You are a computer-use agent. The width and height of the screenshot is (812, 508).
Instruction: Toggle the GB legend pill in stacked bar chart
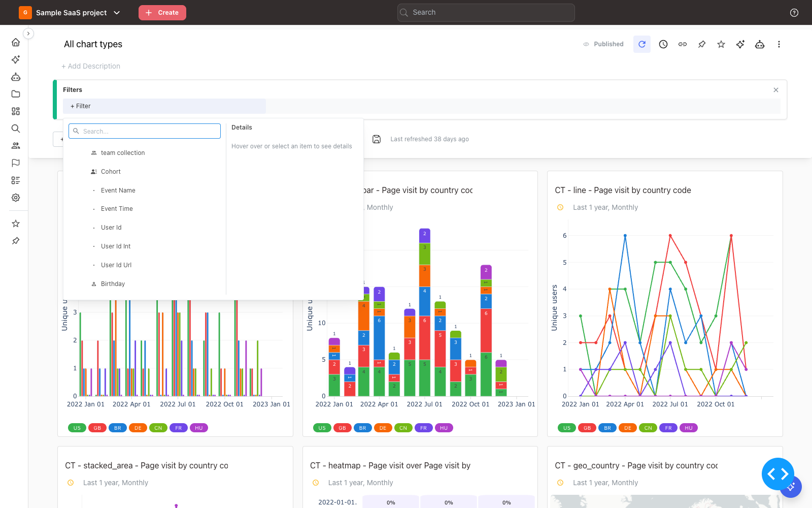(343, 428)
